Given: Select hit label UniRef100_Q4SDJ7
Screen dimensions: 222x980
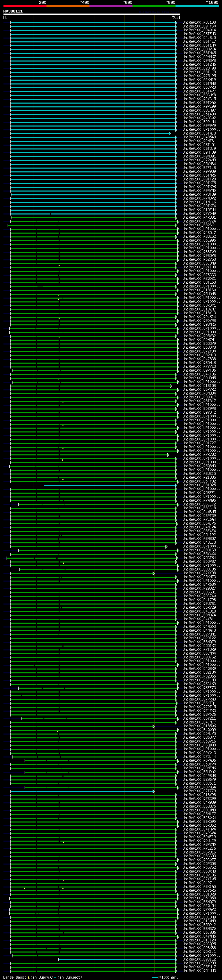Looking at the screenshot, I should (199, 233).
